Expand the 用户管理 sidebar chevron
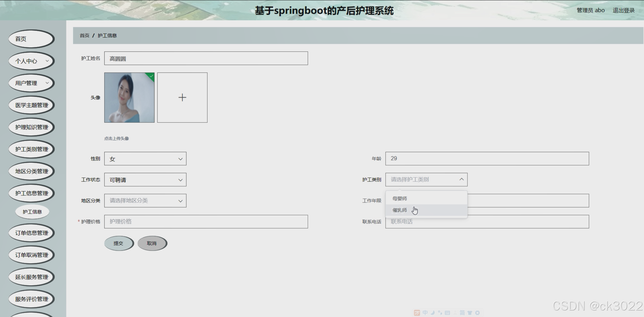This screenshot has width=644, height=317. tap(47, 83)
